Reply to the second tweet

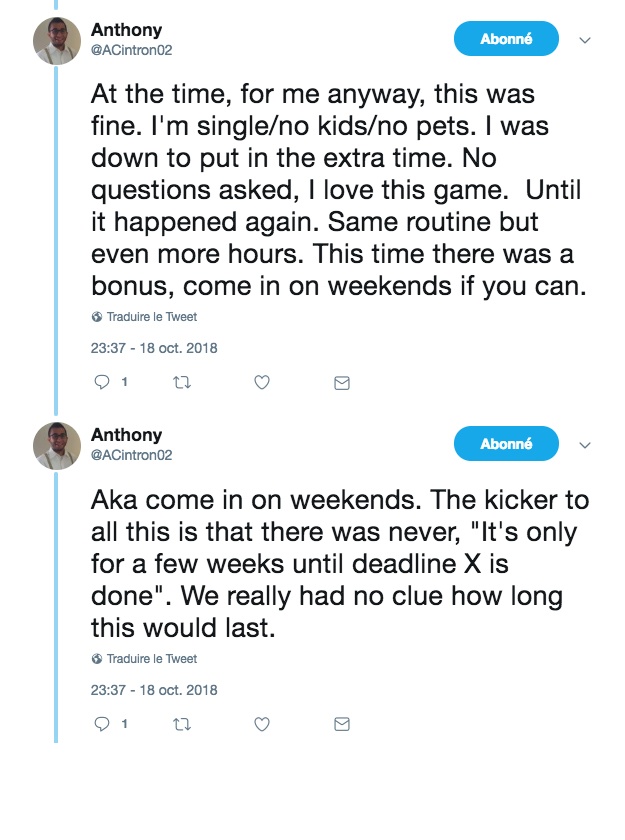[100, 723]
